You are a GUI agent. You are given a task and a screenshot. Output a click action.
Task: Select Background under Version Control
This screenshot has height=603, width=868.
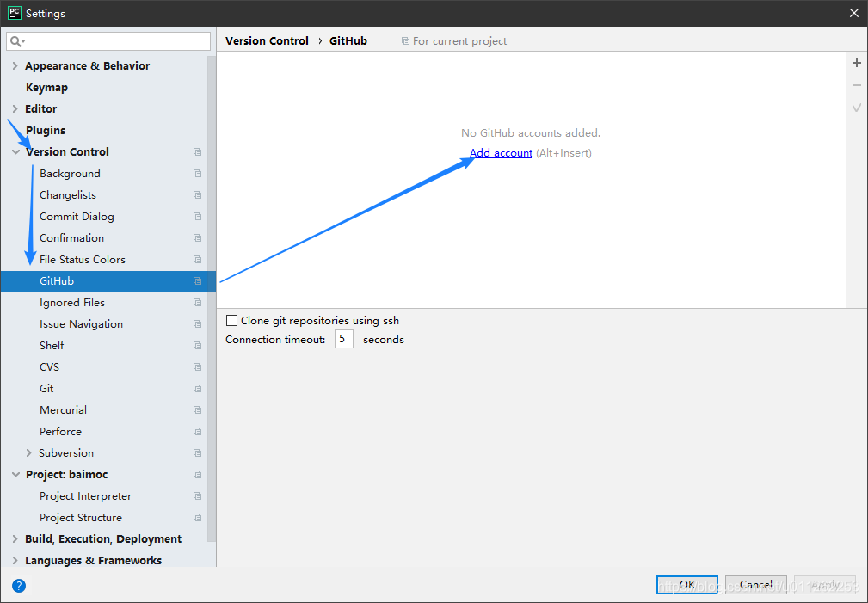[x=70, y=173]
